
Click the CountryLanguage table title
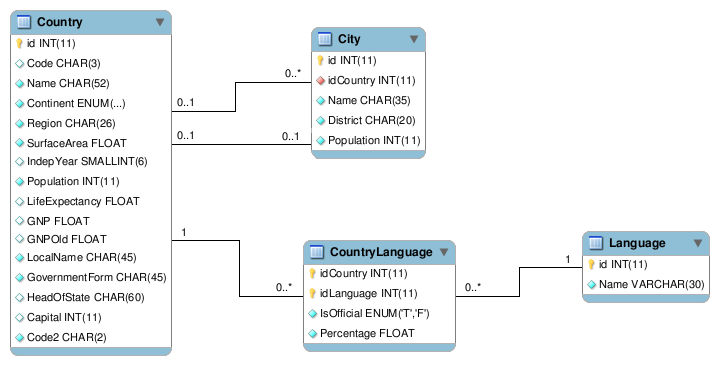[381, 252]
